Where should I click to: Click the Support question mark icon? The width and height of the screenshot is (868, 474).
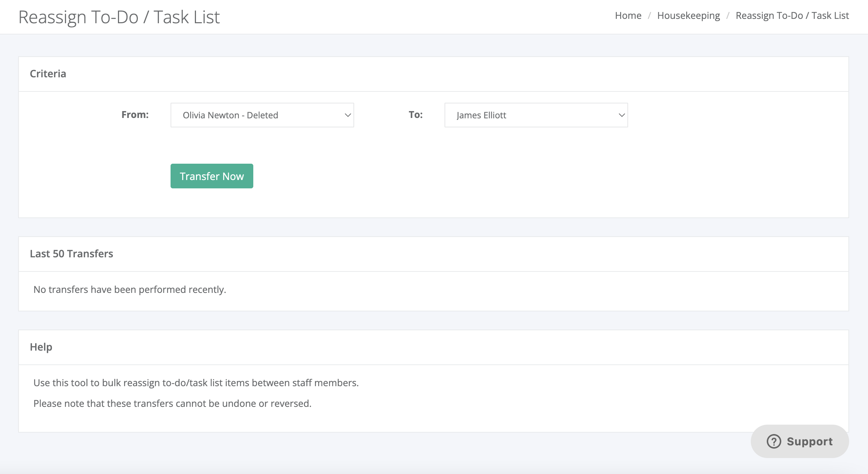pyautogui.click(x=774, y=441)
